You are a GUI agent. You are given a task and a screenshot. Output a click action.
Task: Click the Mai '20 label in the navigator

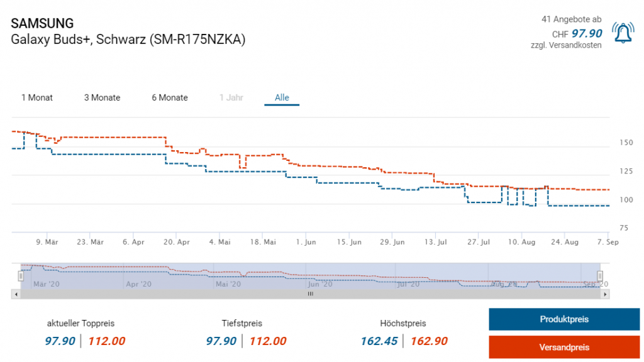[228, 284]
